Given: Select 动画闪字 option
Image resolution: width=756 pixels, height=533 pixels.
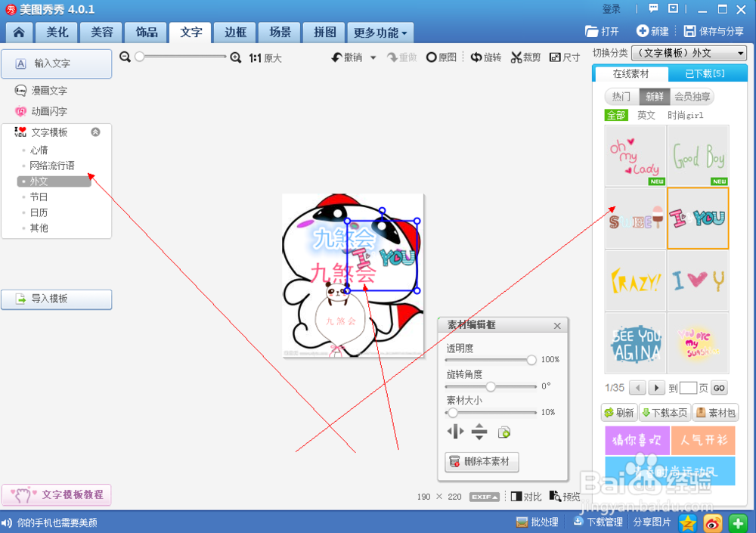Looking at the screenshot, I should (42, 111).
